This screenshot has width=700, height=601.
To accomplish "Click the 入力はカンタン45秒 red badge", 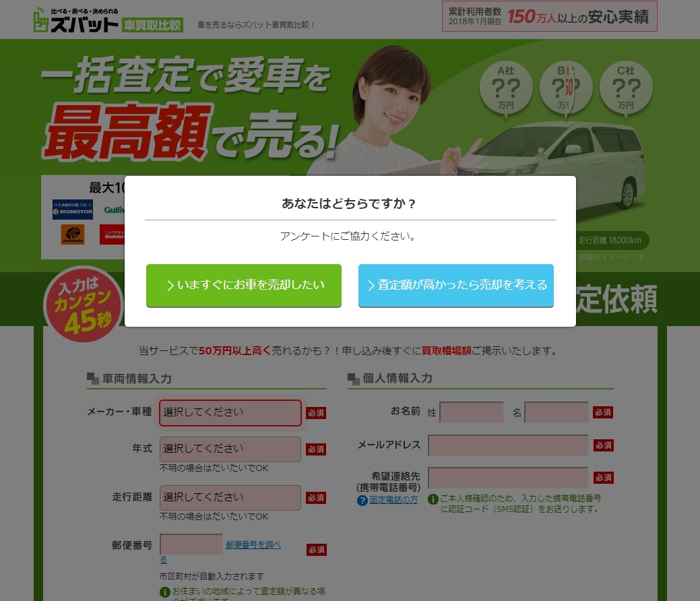I will [x=83, y=305].
